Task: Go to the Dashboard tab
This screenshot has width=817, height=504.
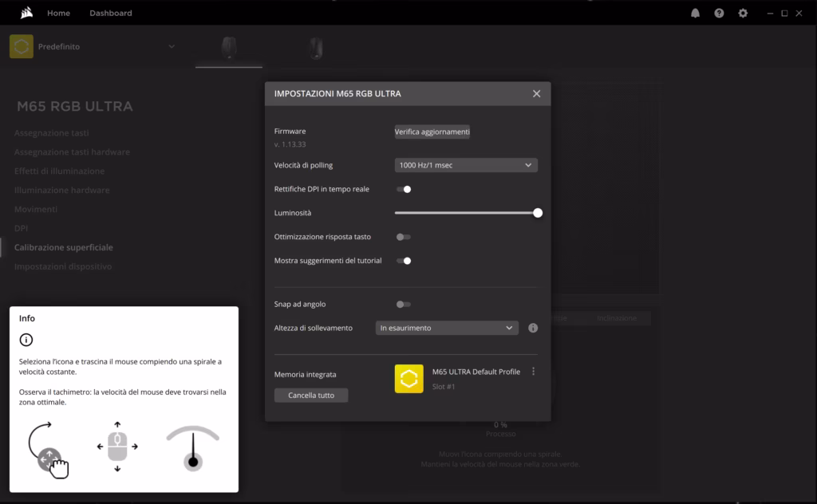Action: (110, 13)
